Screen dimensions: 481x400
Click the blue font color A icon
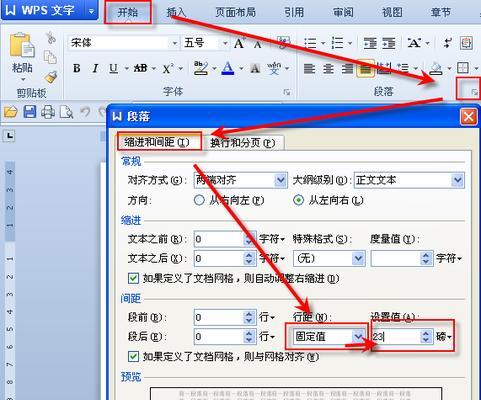(x=228, y=68)
